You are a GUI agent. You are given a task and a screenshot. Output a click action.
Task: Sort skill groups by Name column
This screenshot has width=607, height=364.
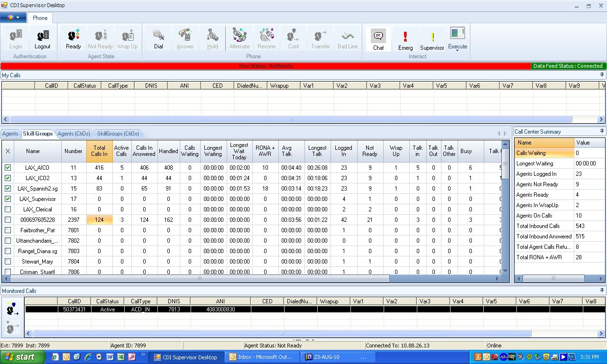pyautogui.click(x=33, y=151)
